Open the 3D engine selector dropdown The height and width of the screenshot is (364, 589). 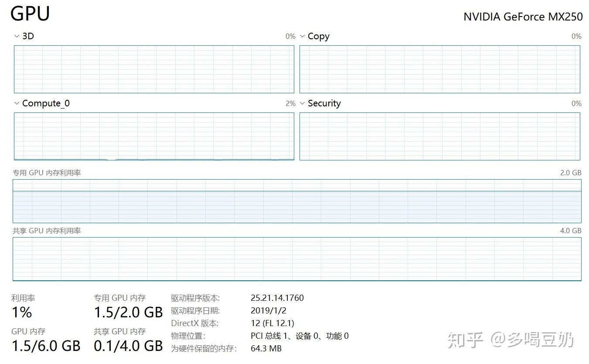point(16,36)
